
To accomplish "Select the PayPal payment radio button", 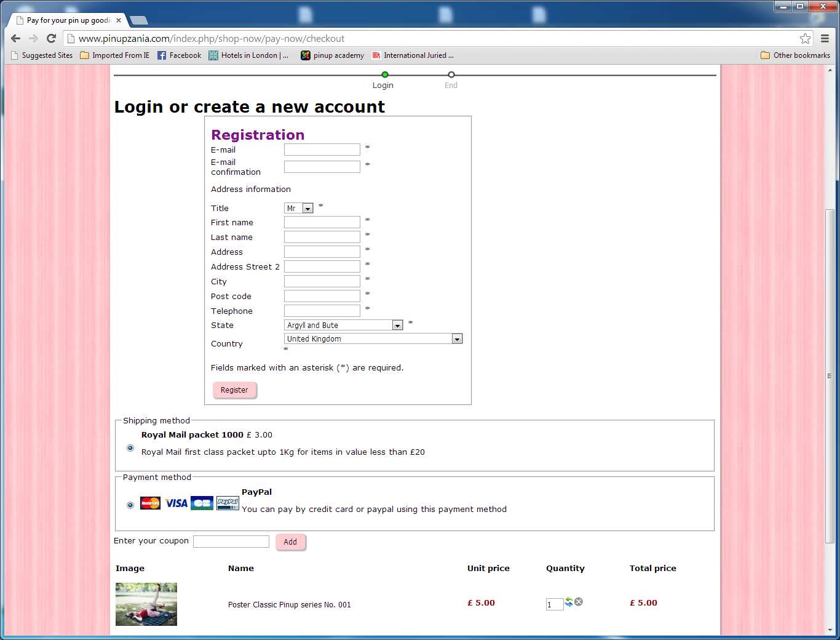I will pyautogui.click(x=130, y=505).
